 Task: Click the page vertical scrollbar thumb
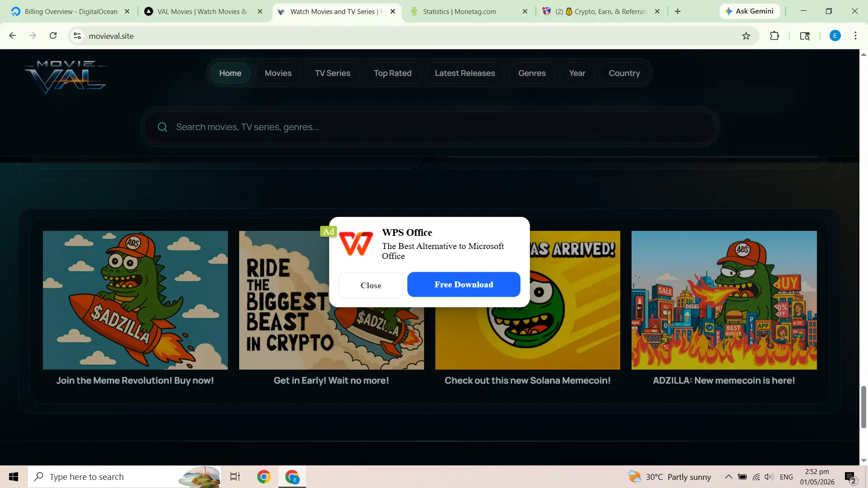(863, 407)
